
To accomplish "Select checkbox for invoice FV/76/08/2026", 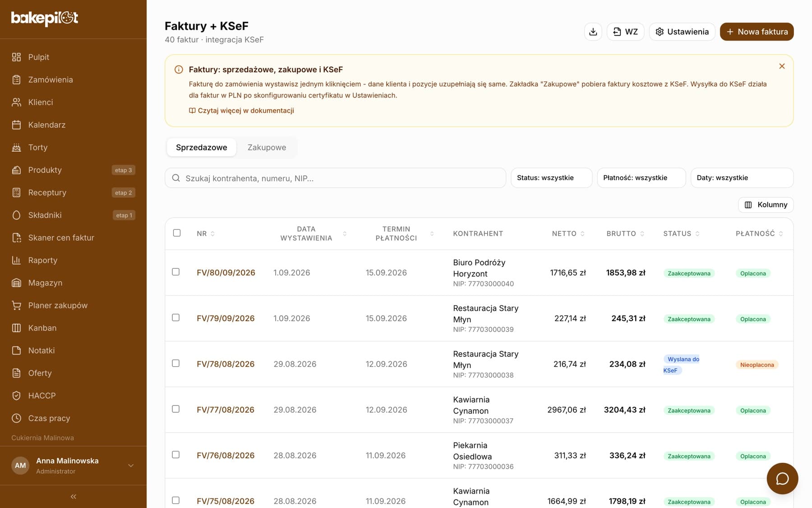I will (176, 455).
